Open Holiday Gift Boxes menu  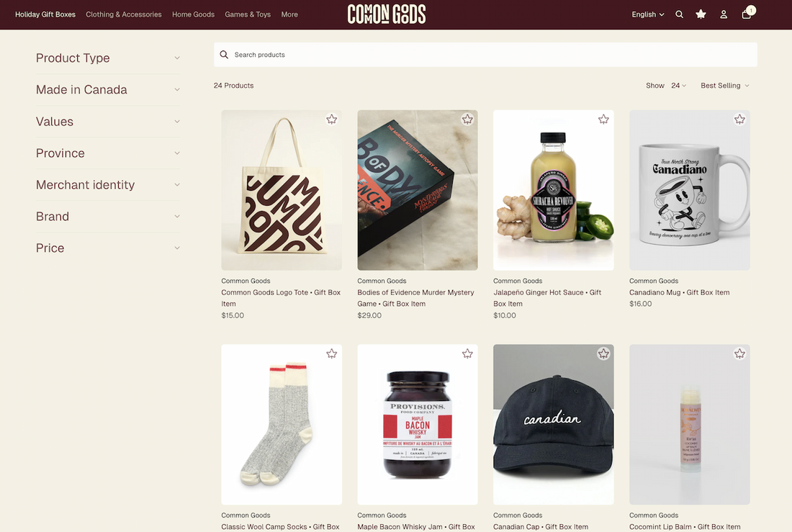click(45, 14)
